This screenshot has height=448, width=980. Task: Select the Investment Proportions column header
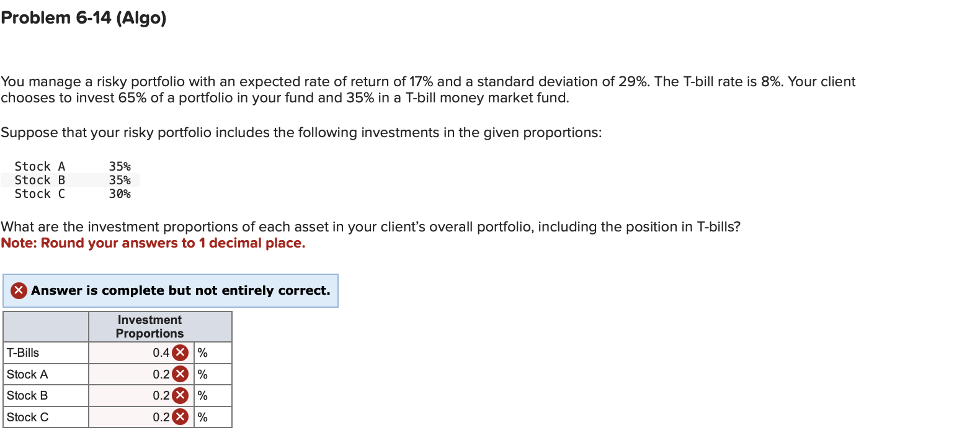149,326
